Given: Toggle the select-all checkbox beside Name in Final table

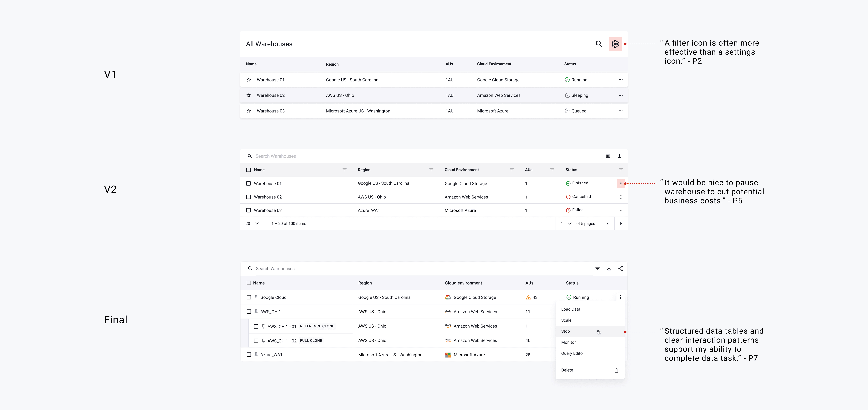Looking at the screenshot, I should [x=249, y=283].
